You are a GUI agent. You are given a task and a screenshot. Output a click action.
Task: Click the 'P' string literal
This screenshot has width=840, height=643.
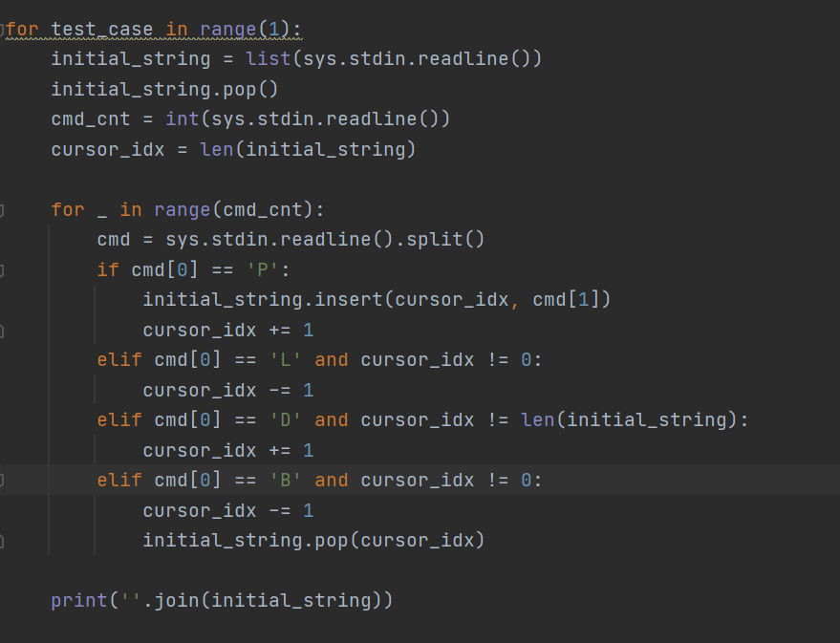[x=263, y=269]
